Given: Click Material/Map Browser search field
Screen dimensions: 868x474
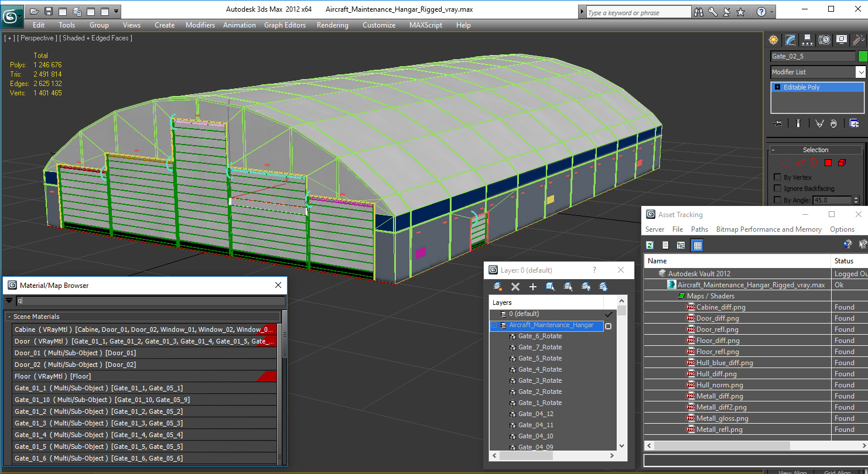Looking at the screenshot, I should [151, 301].
